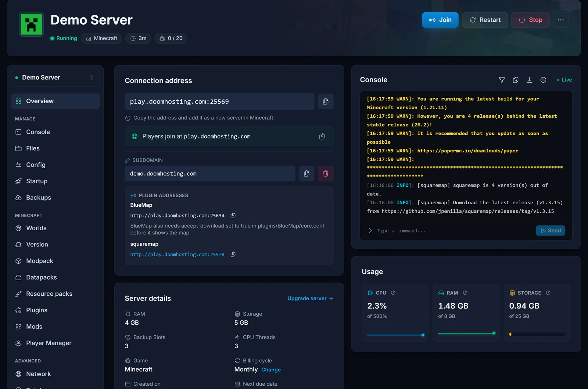This screenshot has width=588, height=389.
Task: Click the subdomain demo.doomhosting.com field
Action: tap(210, 173)
